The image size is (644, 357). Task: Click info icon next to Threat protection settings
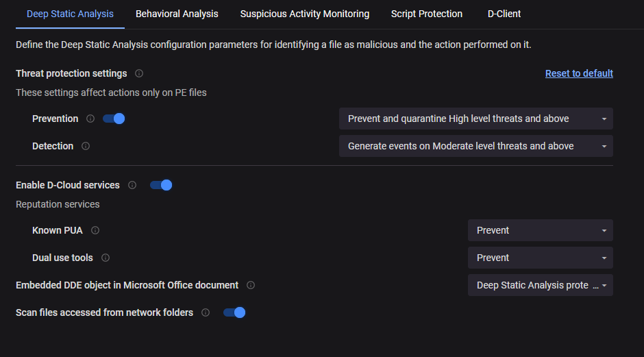[x=139, y=73]
